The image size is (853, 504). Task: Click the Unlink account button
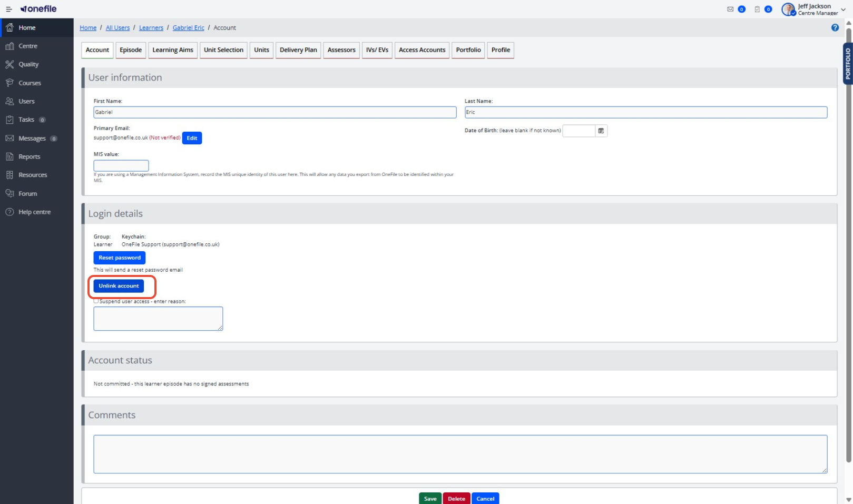[x=119, y=286]
